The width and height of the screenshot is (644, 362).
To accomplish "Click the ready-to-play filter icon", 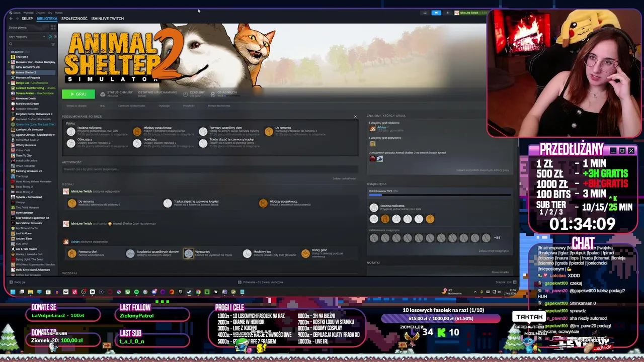I will (55, 37).
